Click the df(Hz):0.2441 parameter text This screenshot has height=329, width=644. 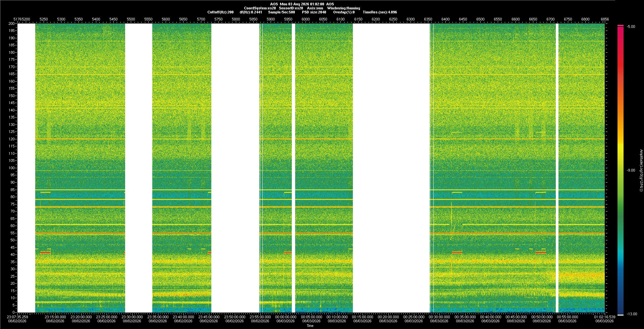(x=251, y=12)
